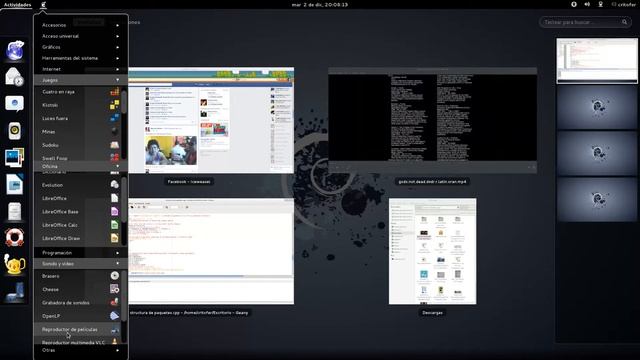
Task: Click the accessibility icon in top bar
Action: pos(574,4)
